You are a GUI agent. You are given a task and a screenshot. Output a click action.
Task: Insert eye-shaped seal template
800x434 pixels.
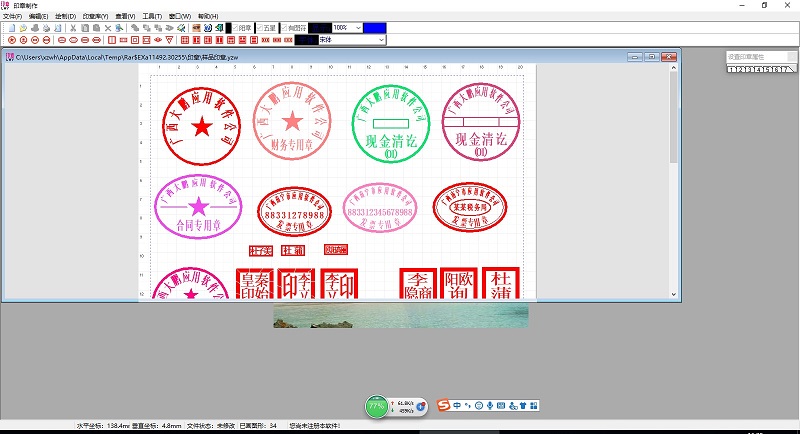pyautogui.click(x=158, y=40)
